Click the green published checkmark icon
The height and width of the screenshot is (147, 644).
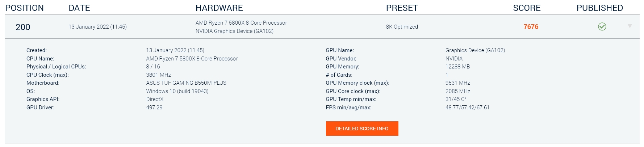[602, 26]
